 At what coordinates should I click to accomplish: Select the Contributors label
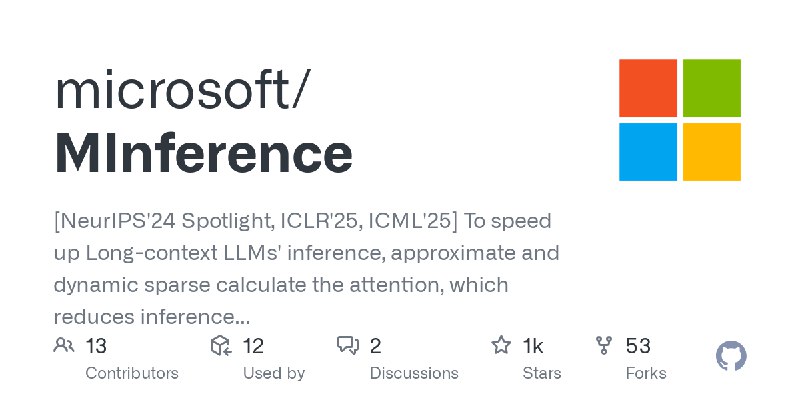tap(132, 373)
